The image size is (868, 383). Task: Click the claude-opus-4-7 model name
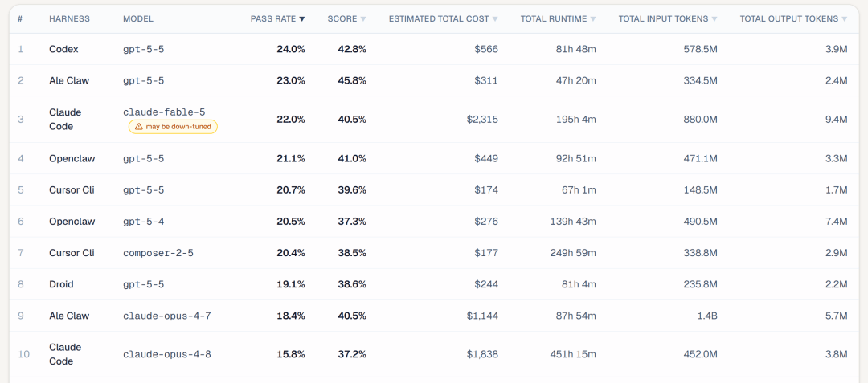tap(166, 316)
